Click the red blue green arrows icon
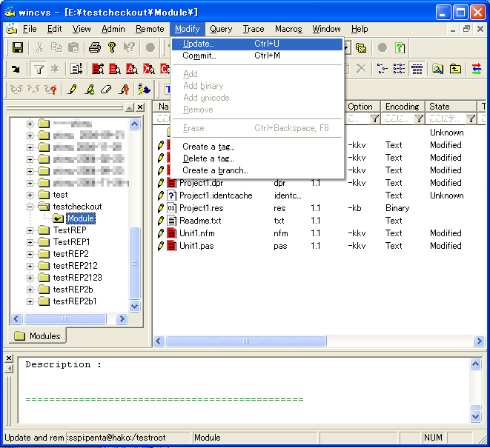Screen dimensions: 490x448 pyautogui.click(x=477, y=69)
